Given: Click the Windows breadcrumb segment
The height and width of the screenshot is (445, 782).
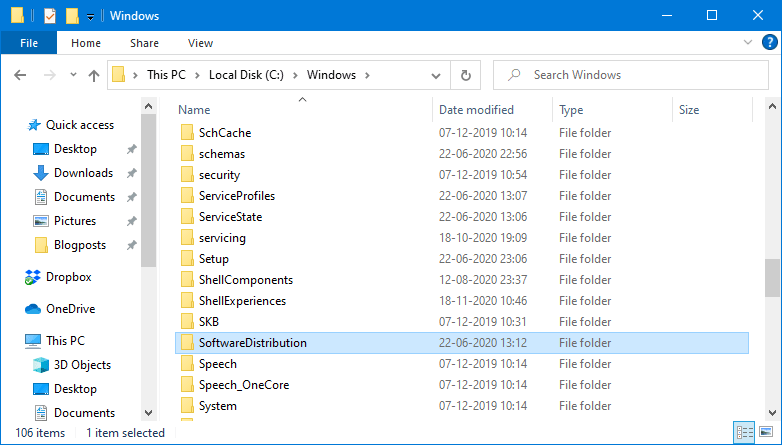Looking at the screenshot, I should [x=331, y=75].
